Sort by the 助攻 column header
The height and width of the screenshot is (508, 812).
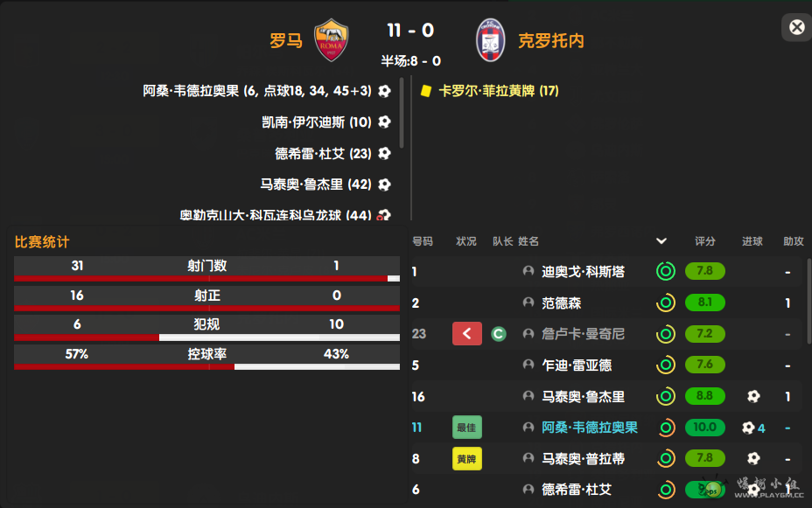click(793, 241)
